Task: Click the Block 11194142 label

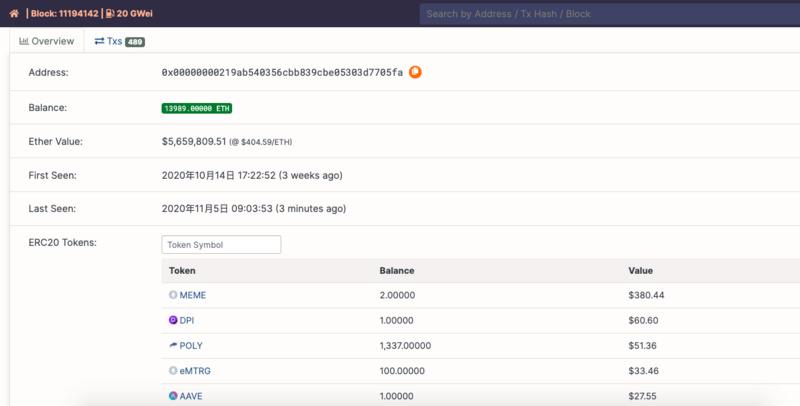Action: (x=64, y=14)
